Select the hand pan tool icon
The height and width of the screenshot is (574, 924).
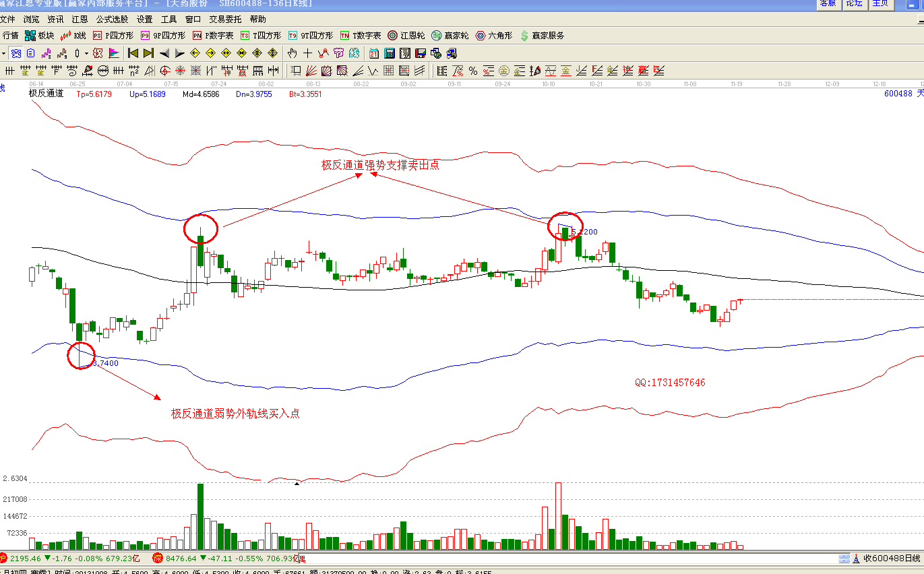[292, 53]
